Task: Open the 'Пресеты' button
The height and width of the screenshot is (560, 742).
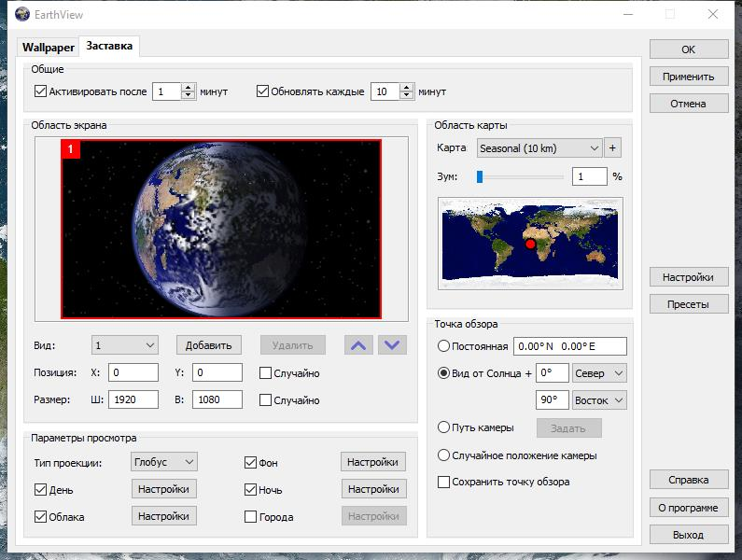Action: 688,304
